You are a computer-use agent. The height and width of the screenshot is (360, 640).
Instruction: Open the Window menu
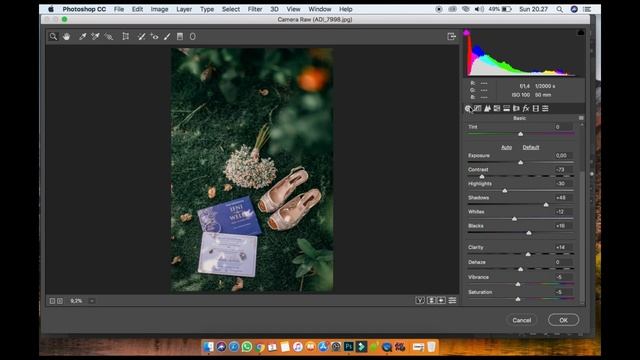320,9
